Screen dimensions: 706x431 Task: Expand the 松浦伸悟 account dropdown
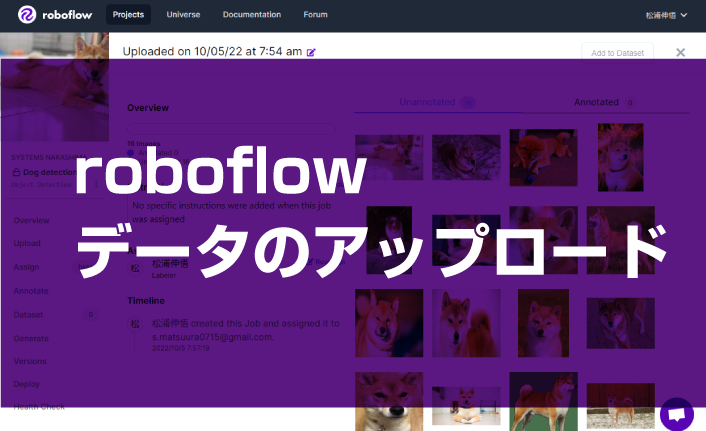tap(666, 15)
